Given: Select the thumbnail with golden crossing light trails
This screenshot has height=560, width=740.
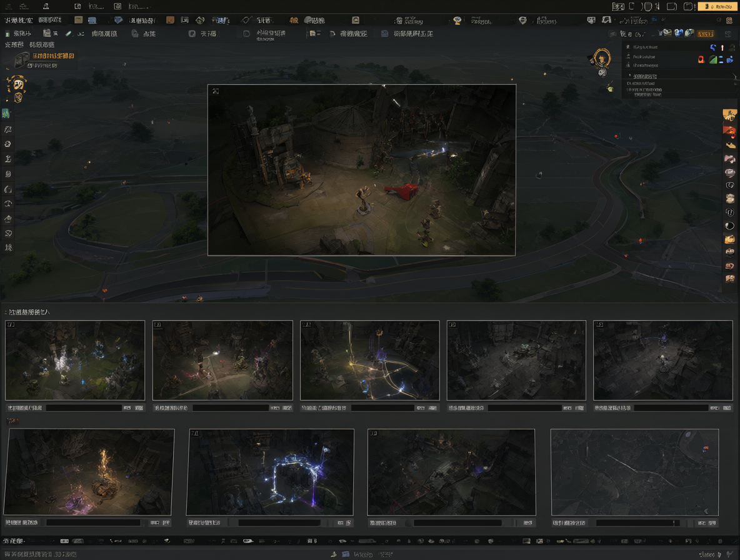Looking at the screenshot, I should click(x=369, y=361).
